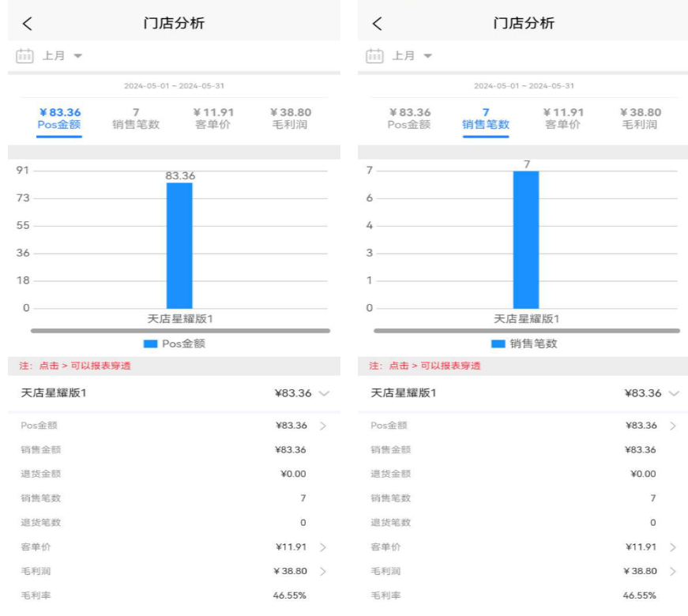The width and height of the screenshot is (688, 616).
Task: Go back from left 门店分析 screen
Action: (x=28, y=24)
